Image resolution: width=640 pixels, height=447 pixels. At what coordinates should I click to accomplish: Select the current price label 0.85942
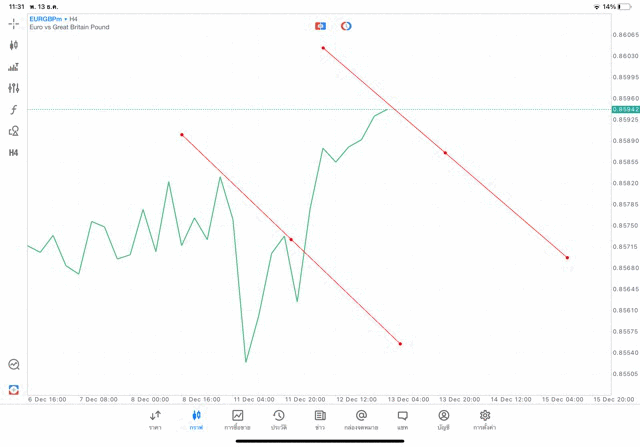(x=625, y=109)
